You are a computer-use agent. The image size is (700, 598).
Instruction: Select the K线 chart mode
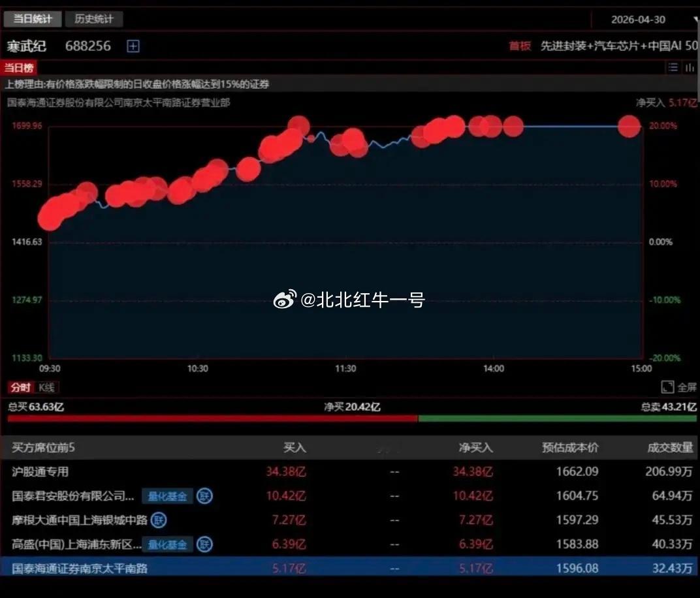pos(46,387)
